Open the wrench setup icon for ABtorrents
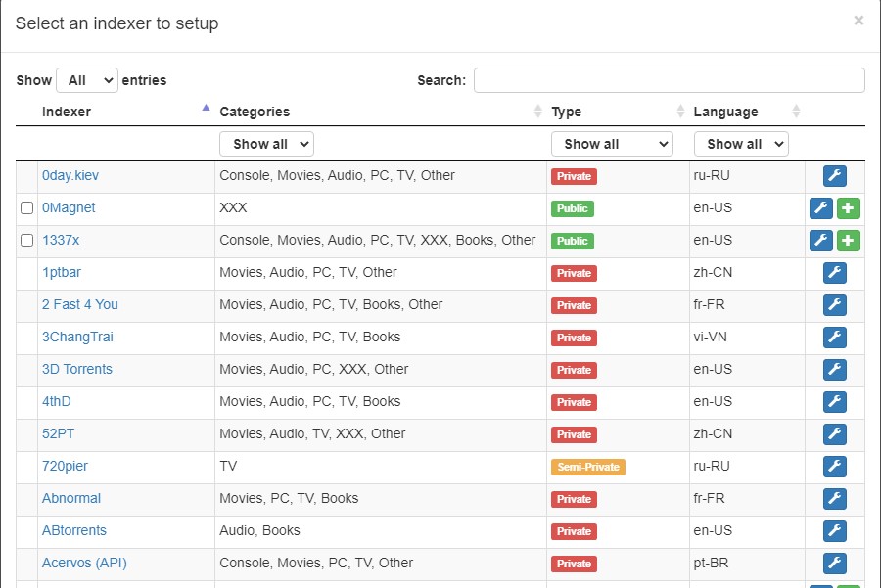 point(834,530)
